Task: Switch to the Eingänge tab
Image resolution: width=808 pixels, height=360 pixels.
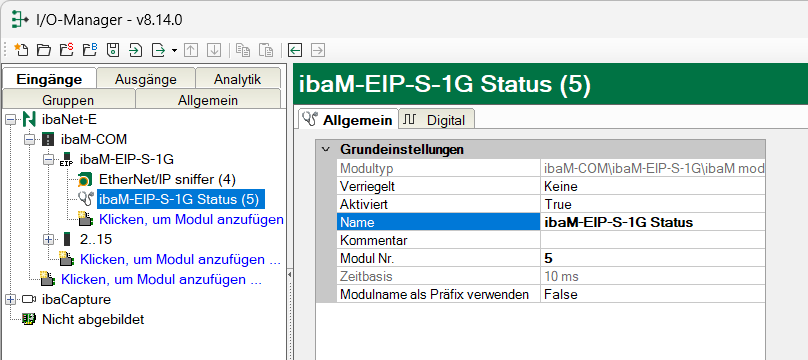Action: tap(49, 79)
